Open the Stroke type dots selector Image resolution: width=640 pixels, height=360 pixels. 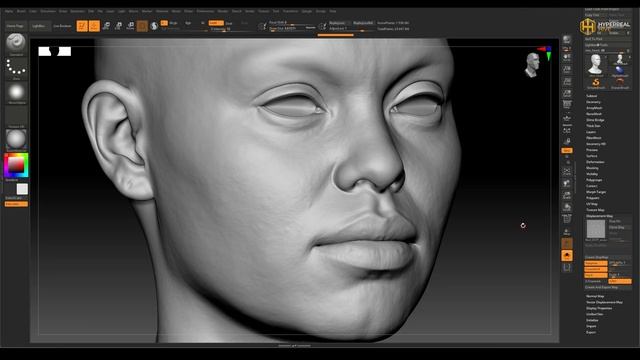click(16, 67)
